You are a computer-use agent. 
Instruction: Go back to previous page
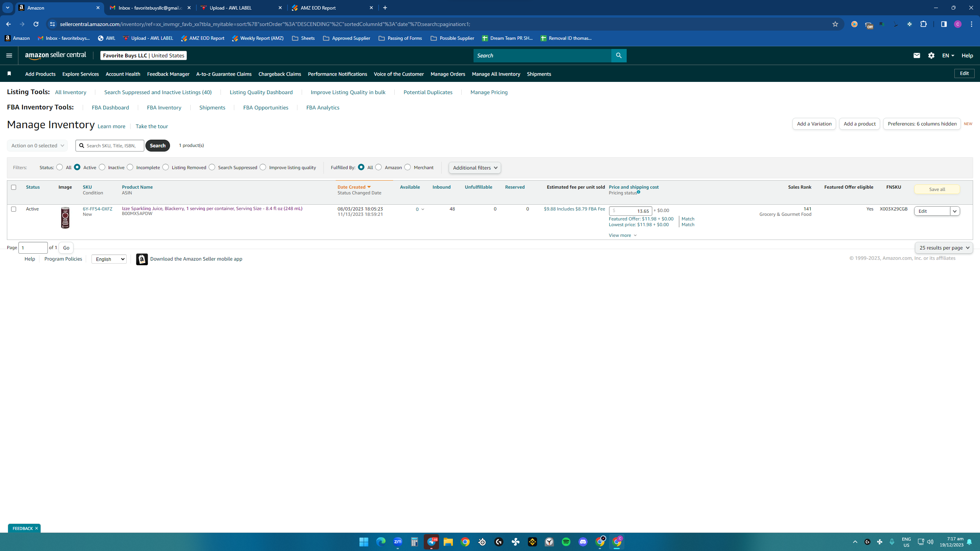[x=8, y=24]
